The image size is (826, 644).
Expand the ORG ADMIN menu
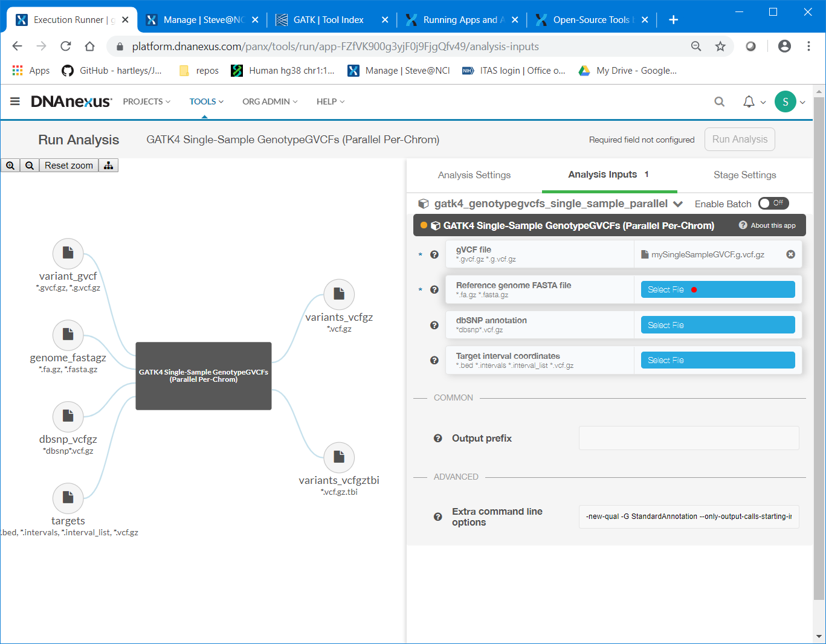pos(269,101)
